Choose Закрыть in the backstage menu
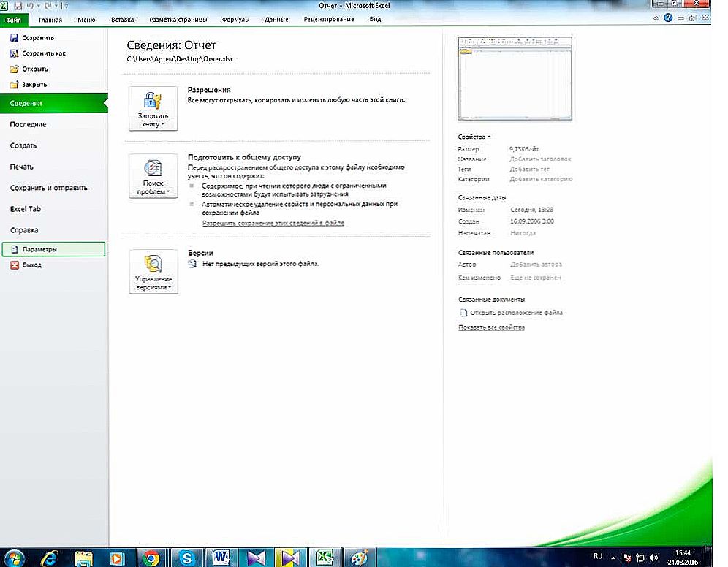This screenshot has height=567, width=728. (34, 85)
